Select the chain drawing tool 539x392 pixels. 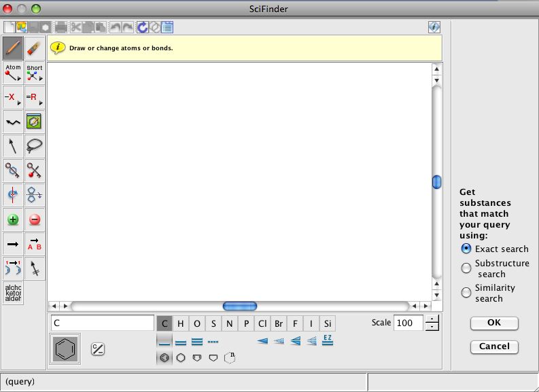tap(13, 122)
